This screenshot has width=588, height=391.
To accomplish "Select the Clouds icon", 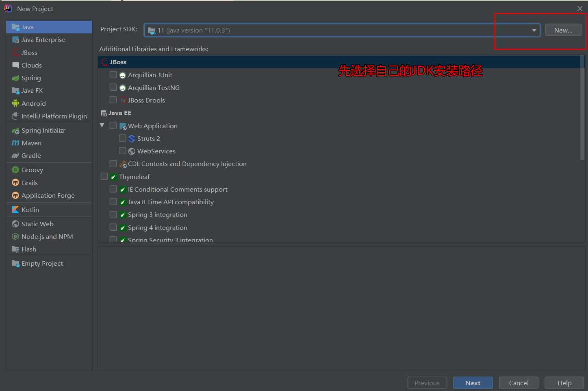I will 16,66.
